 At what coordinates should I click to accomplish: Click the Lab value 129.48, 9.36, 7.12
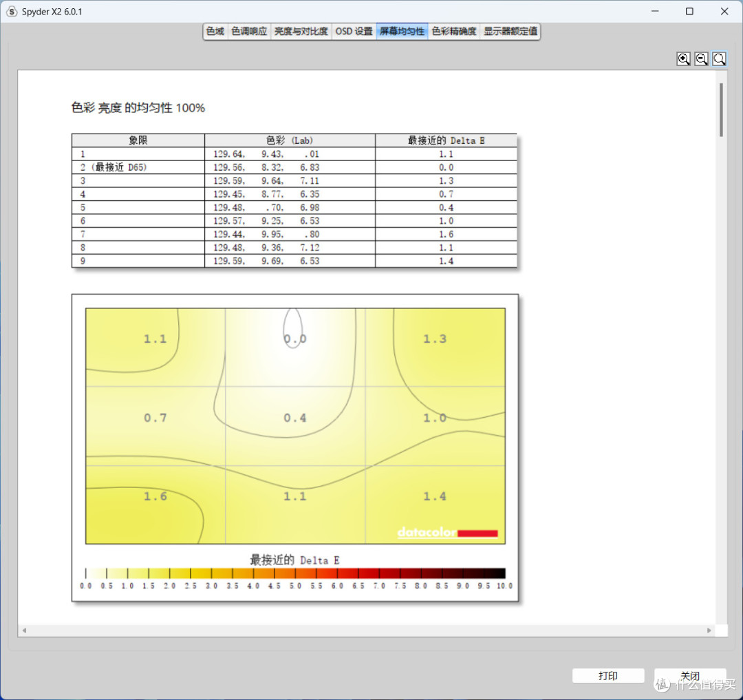(266, 247)
